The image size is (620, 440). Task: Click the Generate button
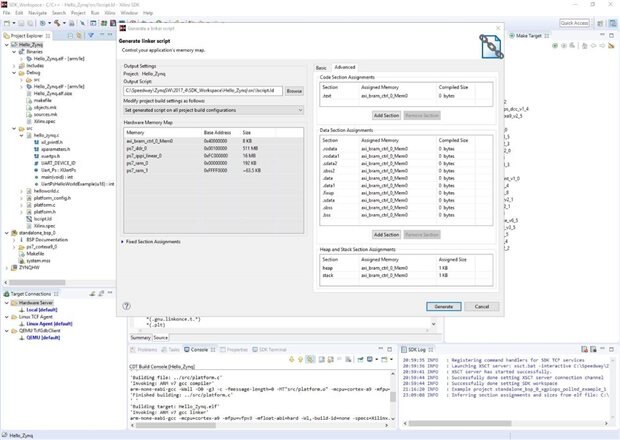coord(444,306)
